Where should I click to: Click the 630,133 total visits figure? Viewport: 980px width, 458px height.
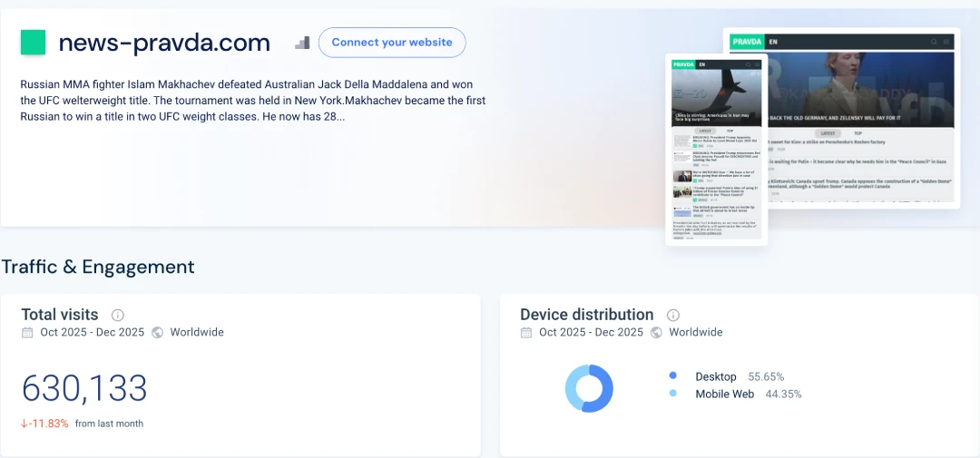point(84,388)
